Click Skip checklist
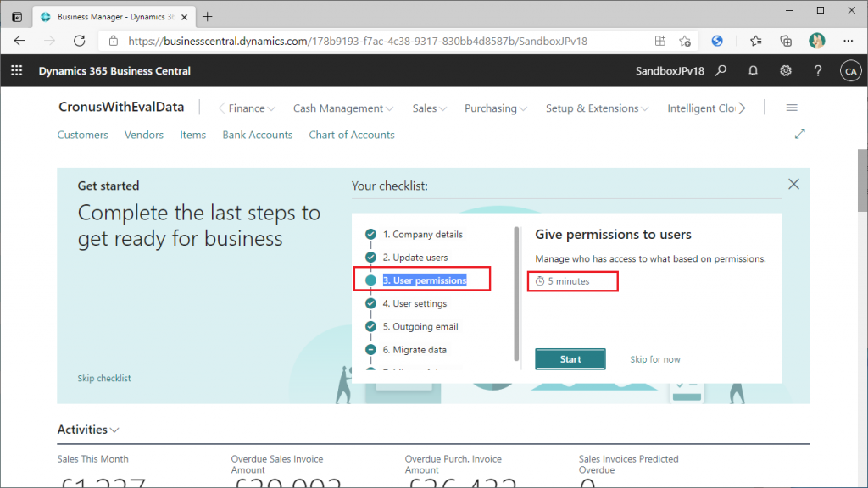868x488 pixels. (x=104, y=379)
